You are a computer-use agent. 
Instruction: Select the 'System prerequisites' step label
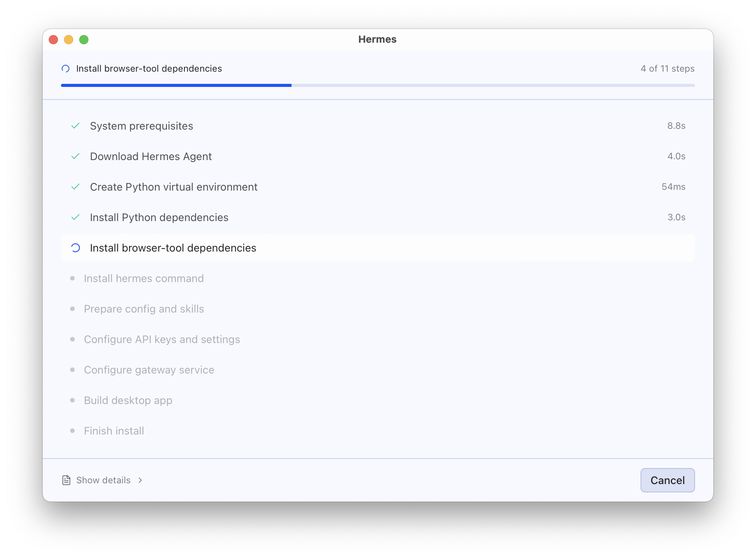tap(141, 126)
